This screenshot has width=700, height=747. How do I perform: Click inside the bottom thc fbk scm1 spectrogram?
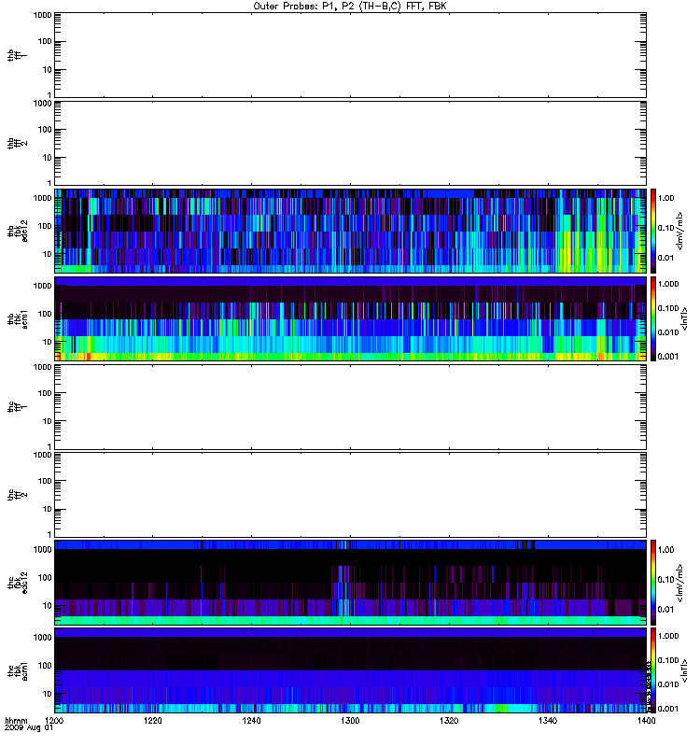(x=350, y=670)
